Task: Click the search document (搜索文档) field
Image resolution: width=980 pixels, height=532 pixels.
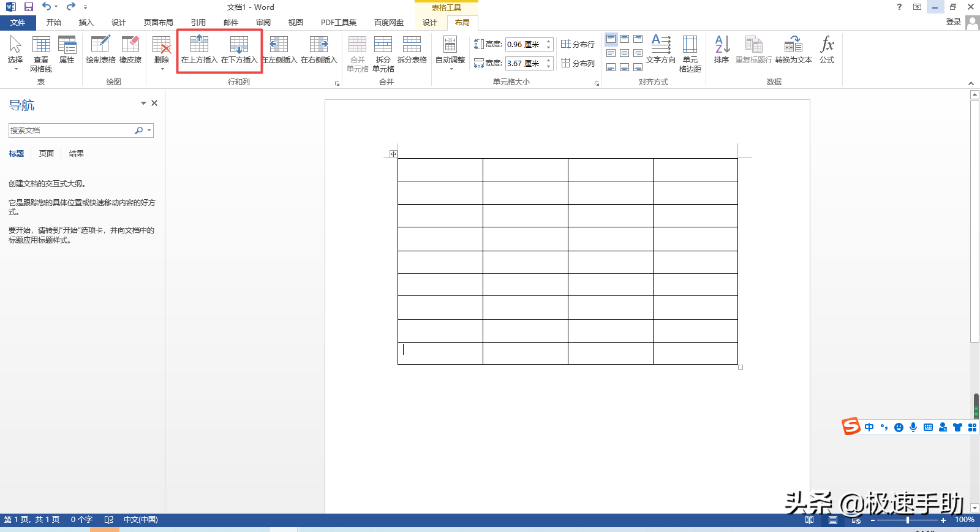Action: click(70, 131)
